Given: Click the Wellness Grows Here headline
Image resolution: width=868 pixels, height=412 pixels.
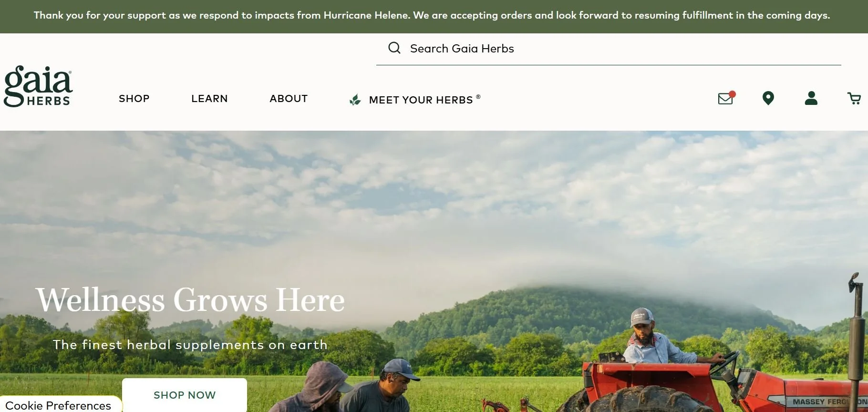Looking at the screenshot, I should [x=190, y=300].
